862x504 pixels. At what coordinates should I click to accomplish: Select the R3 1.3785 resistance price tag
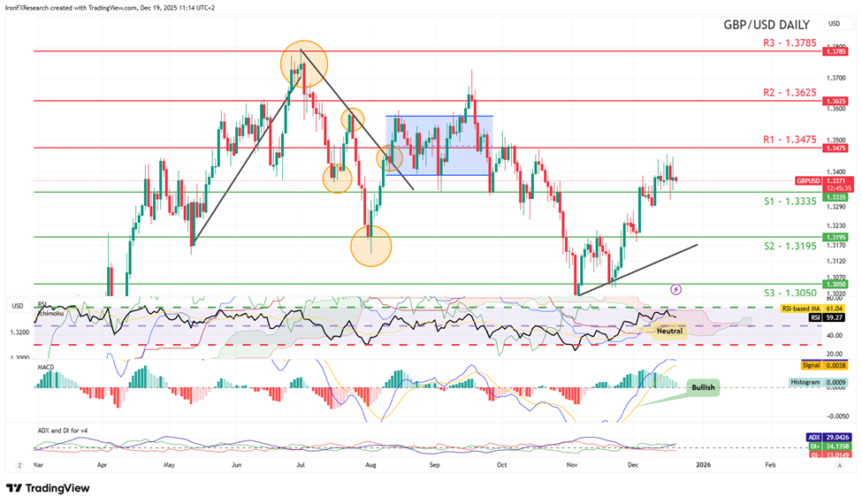(x=835, y=52)
